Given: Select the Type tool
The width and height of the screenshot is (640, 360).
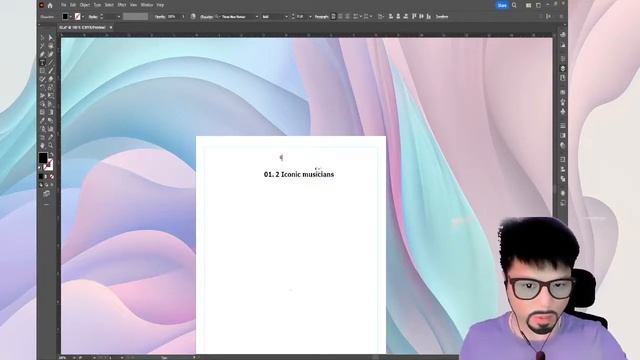Looking at the screenshot, I should [x=42, y=62].
